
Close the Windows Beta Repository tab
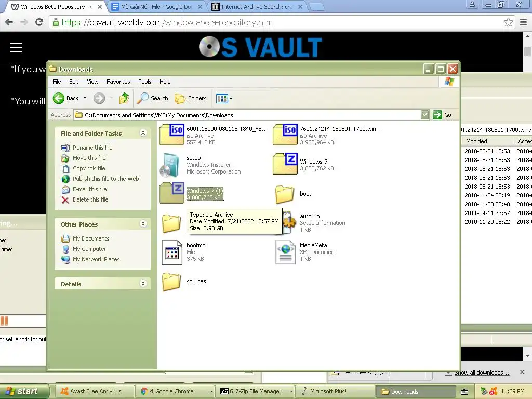pos(100,6)
